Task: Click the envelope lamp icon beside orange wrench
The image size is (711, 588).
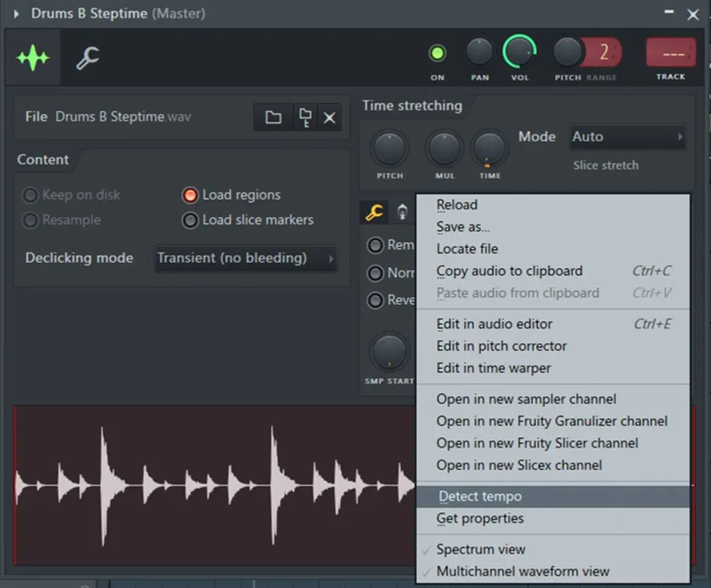Action: 402,213
